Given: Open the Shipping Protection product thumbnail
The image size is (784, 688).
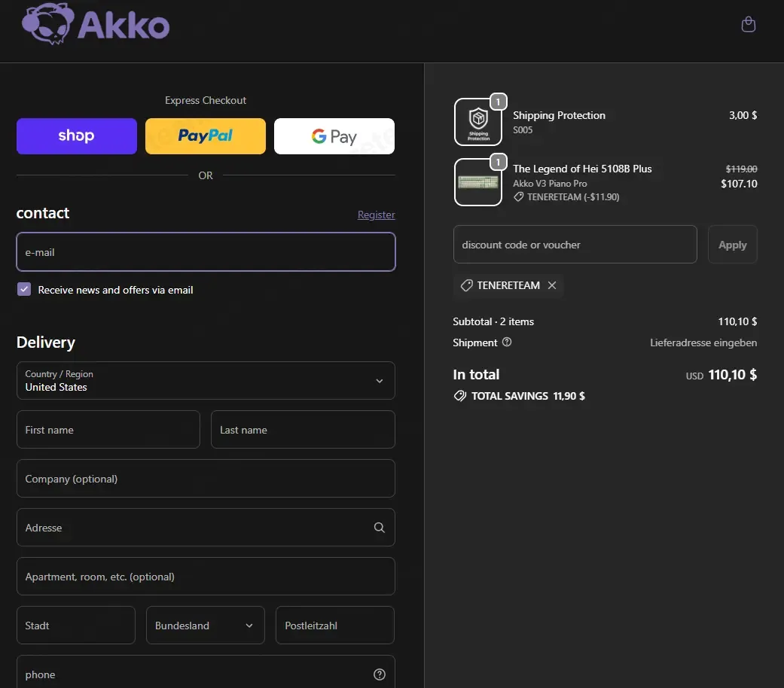Looking at the screenshot, I should [x=478, y=122].
